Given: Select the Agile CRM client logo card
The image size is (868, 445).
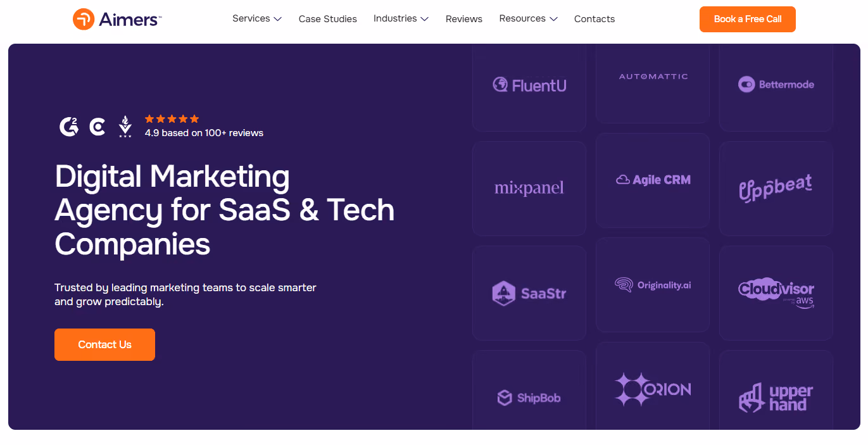Looking at the screenshot, I should click(653, 180).
